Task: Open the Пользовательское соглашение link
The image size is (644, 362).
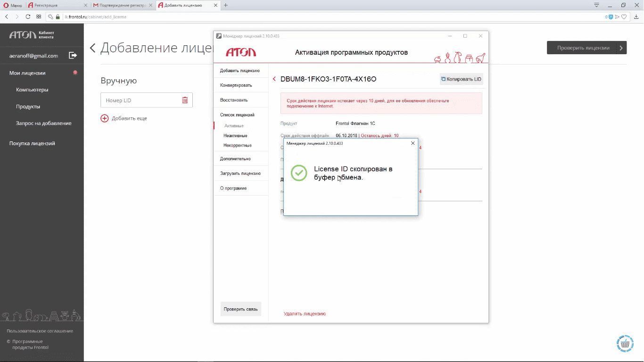Action: click(40, 331)
